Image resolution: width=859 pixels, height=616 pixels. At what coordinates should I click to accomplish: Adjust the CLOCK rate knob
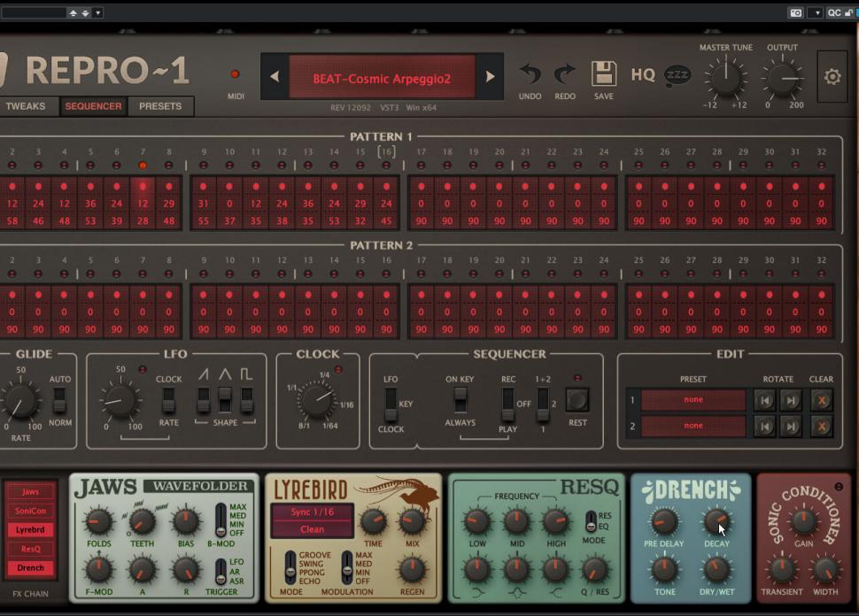coord(317,401)
